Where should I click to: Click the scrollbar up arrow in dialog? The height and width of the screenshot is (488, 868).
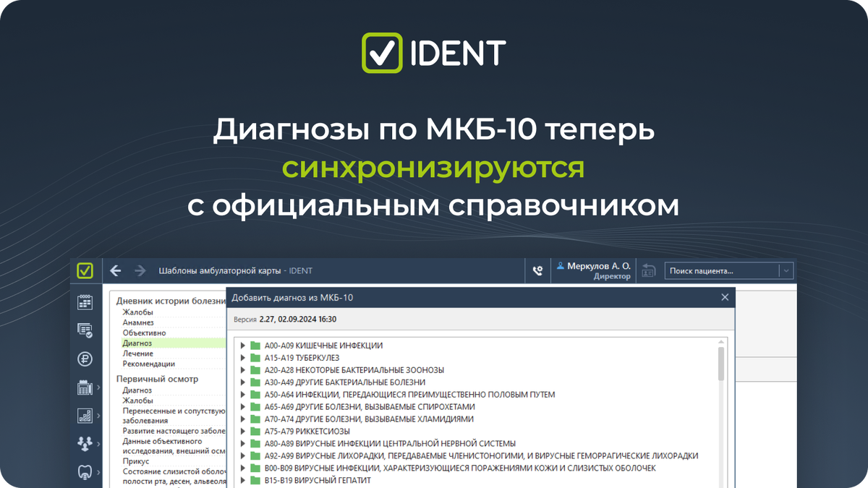pyautogui.click(x=721, y=341)
